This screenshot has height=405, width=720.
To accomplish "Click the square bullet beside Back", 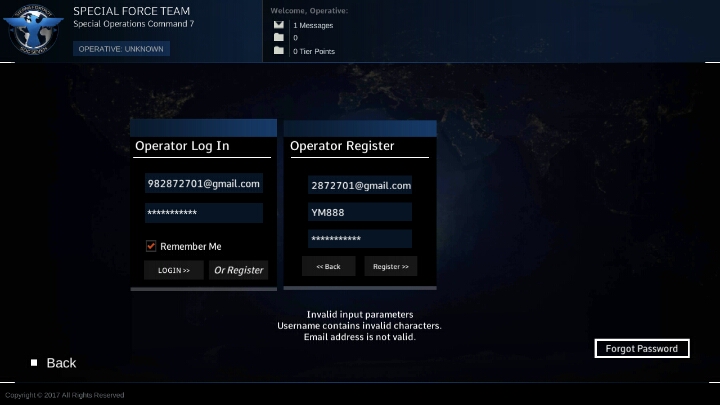I will click(x=34, y=363).
